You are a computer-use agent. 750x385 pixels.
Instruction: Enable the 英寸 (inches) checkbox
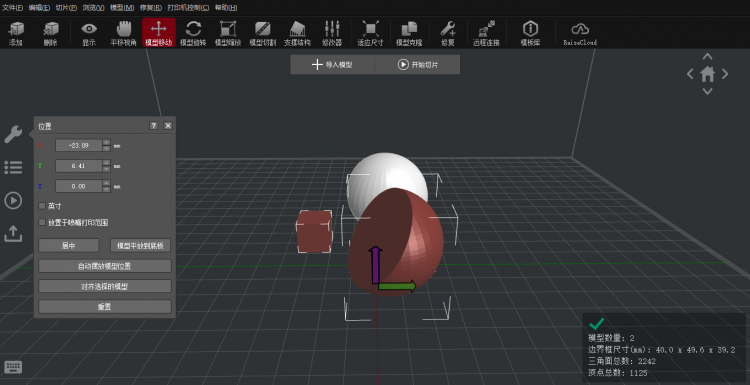(x=42, y=206)
